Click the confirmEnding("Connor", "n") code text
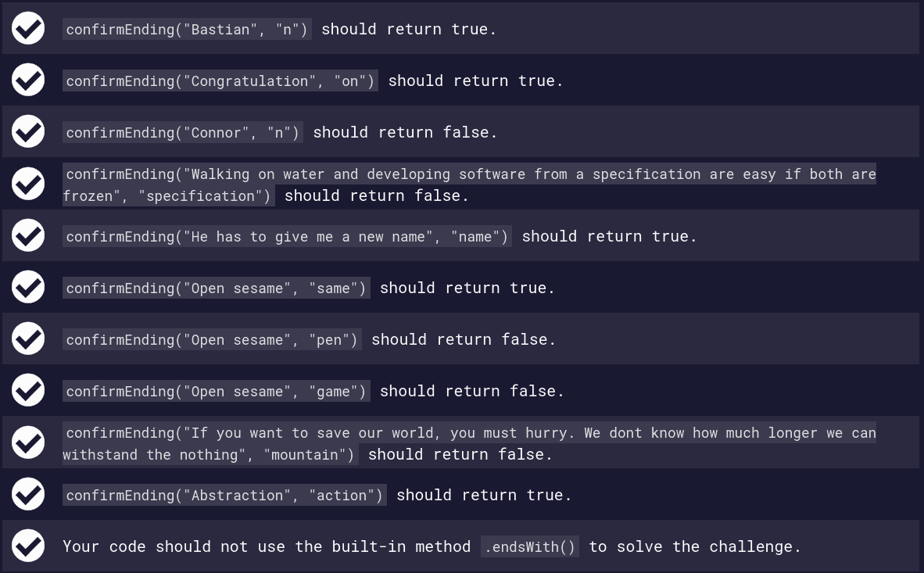 pyautogui.click(x=183, y=132)
